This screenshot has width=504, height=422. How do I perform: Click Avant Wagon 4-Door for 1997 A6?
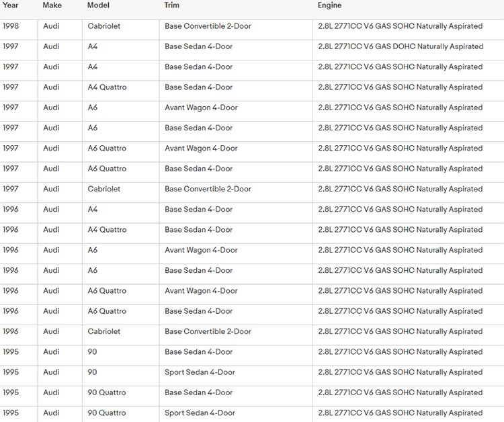point(201,108)
